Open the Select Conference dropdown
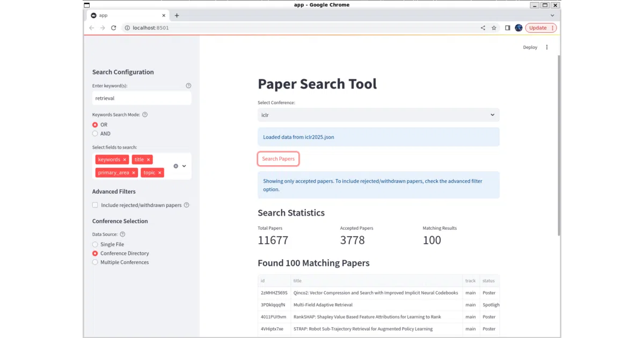 (x=378, y=115)
